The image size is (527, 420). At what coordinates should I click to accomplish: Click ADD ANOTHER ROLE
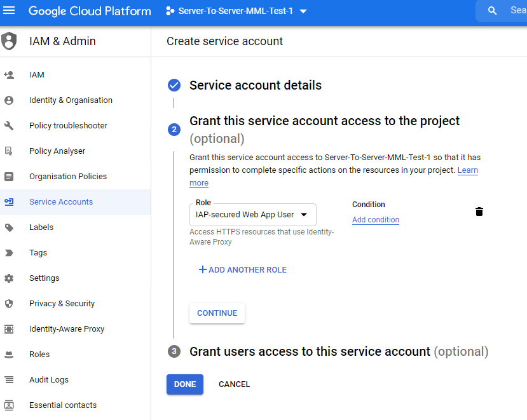pos(243,270)
